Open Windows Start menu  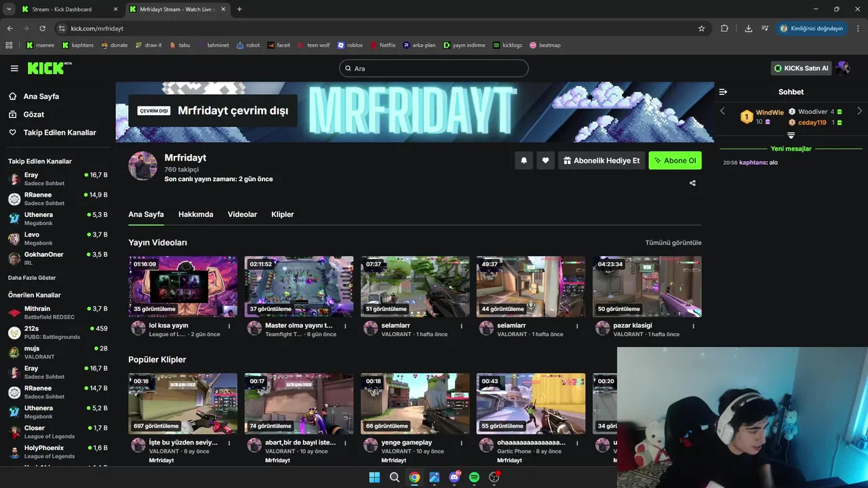(x=374, y=477)
